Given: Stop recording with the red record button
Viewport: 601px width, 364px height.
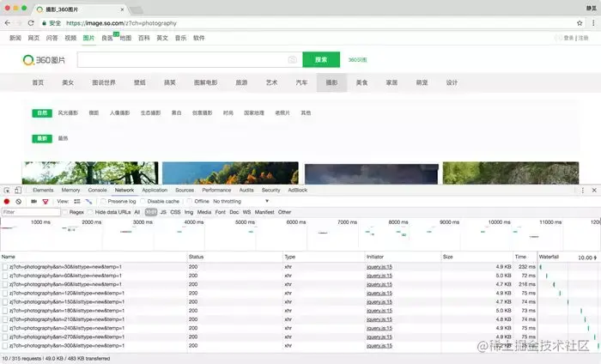Looking at the screenshot, I should pos(7,201).
